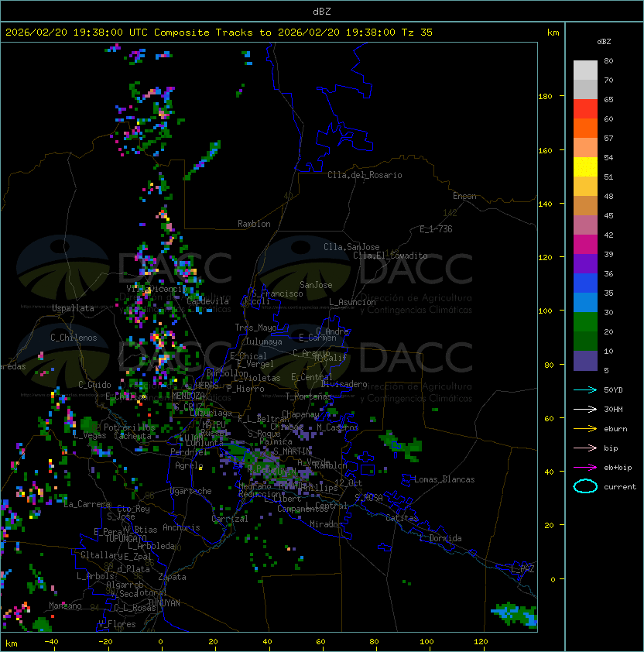Click the 'E_1-736' map label
The height and width of the screenshot is (652, 644).
tap(436, 229)
